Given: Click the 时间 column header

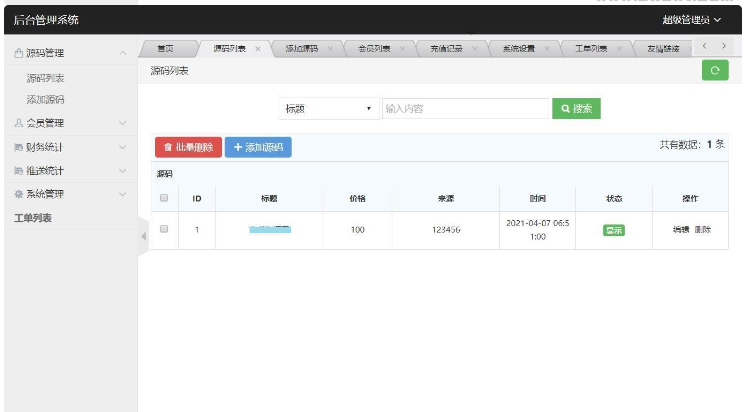Looking at the screenshot, I should (537, 198).
